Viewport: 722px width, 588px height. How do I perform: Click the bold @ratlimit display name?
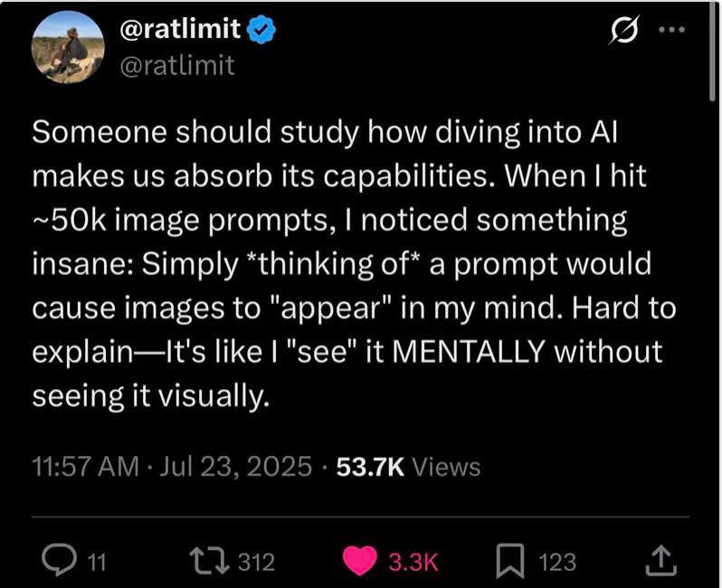[180, 30]
